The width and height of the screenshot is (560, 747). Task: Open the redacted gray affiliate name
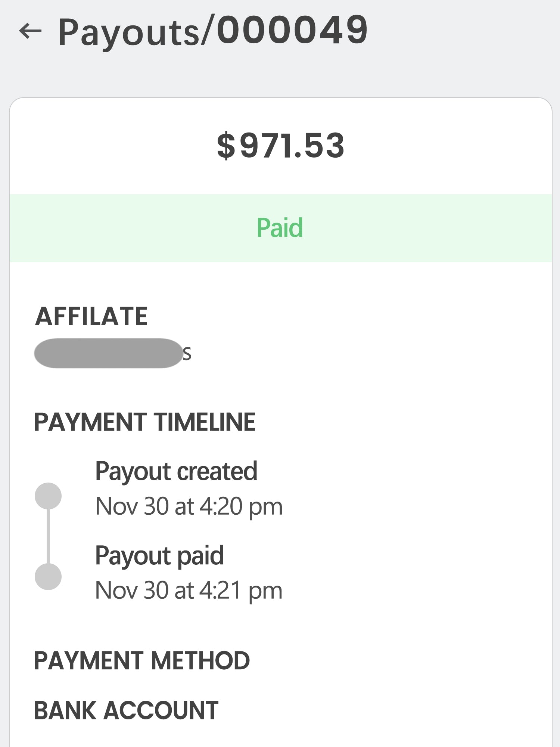[108, 353]
